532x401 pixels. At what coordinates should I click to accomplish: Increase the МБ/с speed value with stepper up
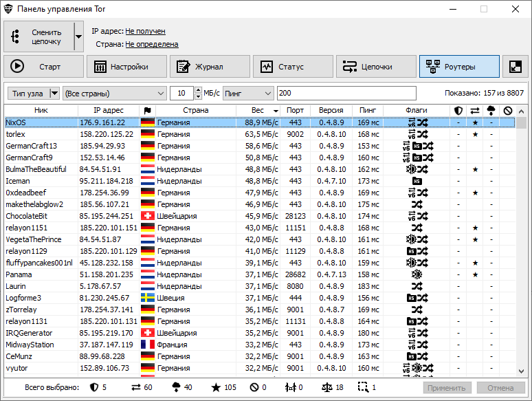(x=199, y=90)
